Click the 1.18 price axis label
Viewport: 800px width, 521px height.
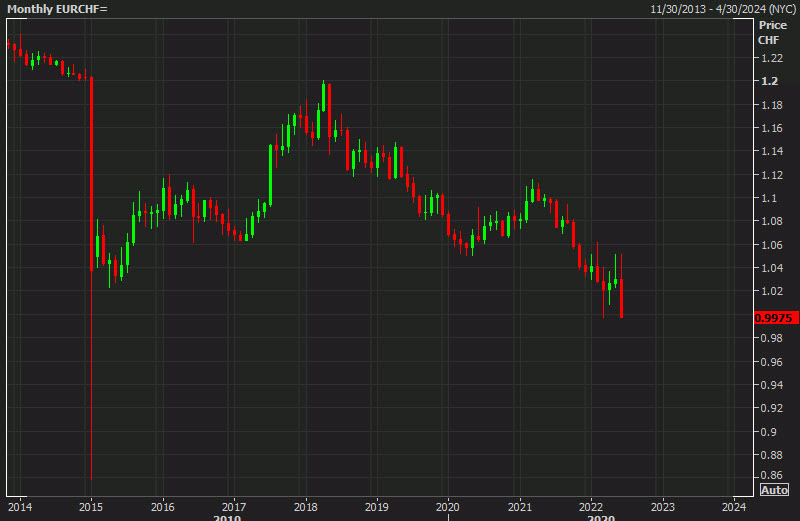tap(771, 105)
